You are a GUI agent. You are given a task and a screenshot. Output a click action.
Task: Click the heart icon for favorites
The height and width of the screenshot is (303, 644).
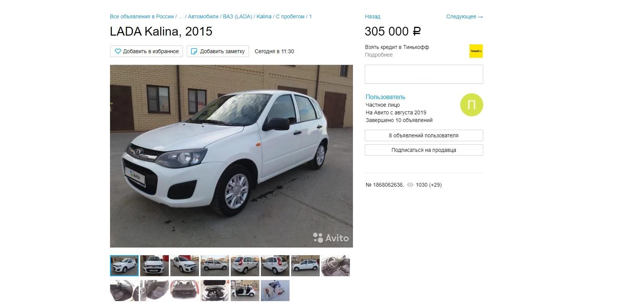tap(118, 51)
